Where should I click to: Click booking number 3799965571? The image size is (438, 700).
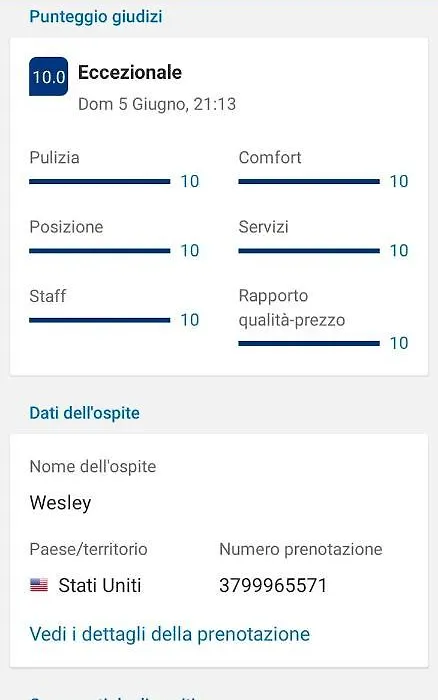(273, 585)
